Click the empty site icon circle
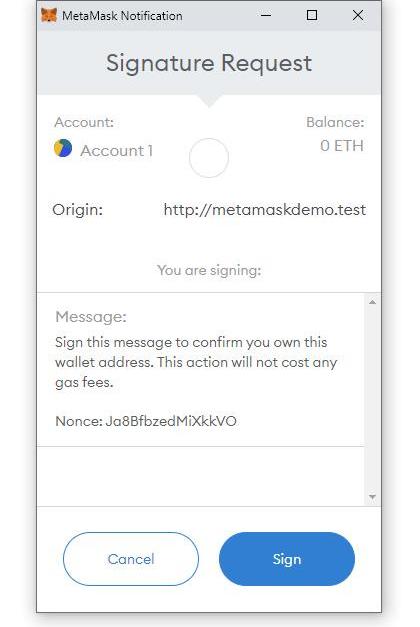Viewport: 420px width, 627px height. [x=209, y=158]
